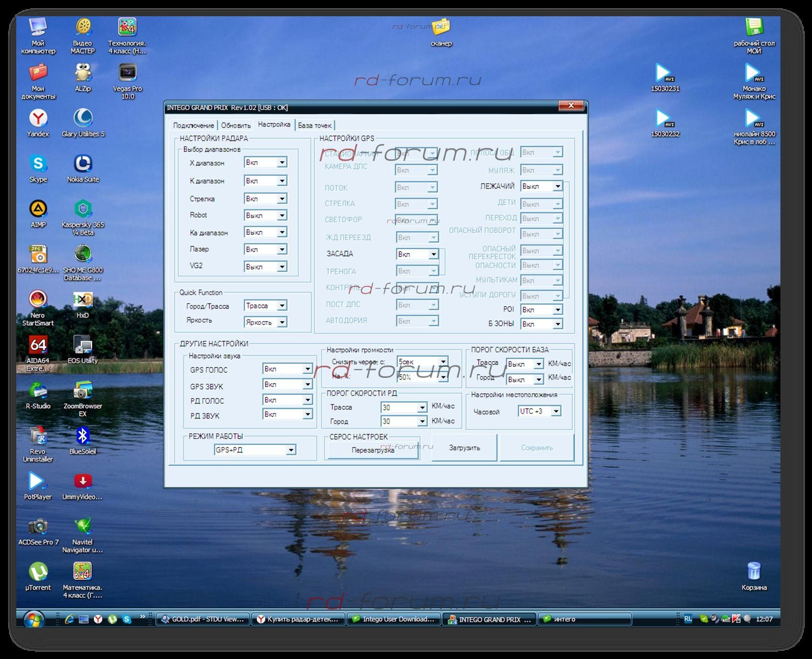Open the Skype desktop icon
This screenshot has width=812, height=659.
coord(38,164)
